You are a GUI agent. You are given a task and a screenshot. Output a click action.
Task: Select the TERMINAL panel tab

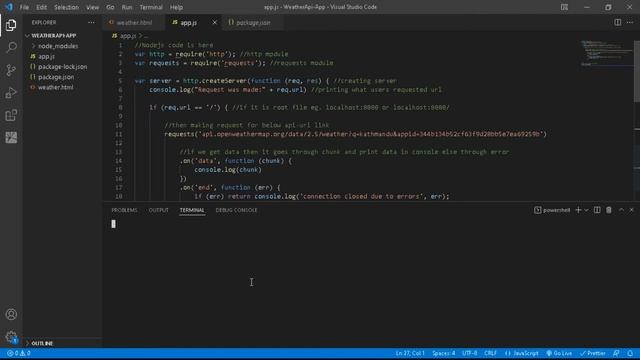coord(192,210)
